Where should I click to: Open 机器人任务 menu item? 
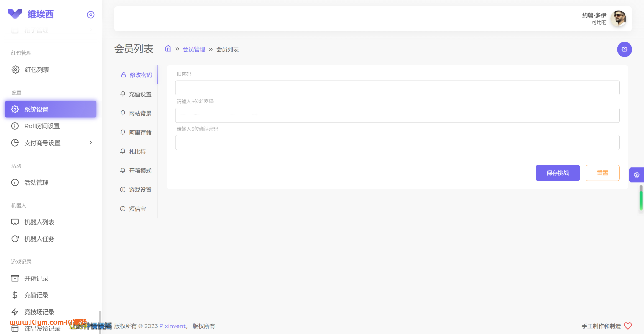(x=51, y=239)
